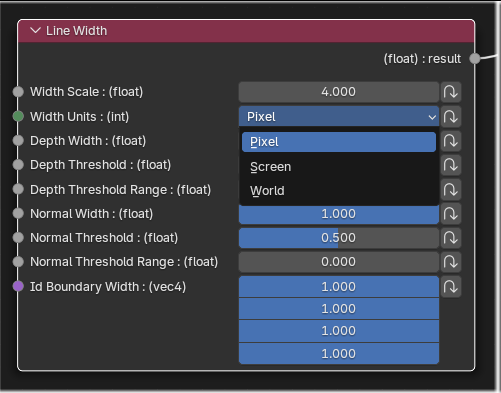Click the Line Width node title
This screenshot has width=501, height=393.
pos(76,31)
